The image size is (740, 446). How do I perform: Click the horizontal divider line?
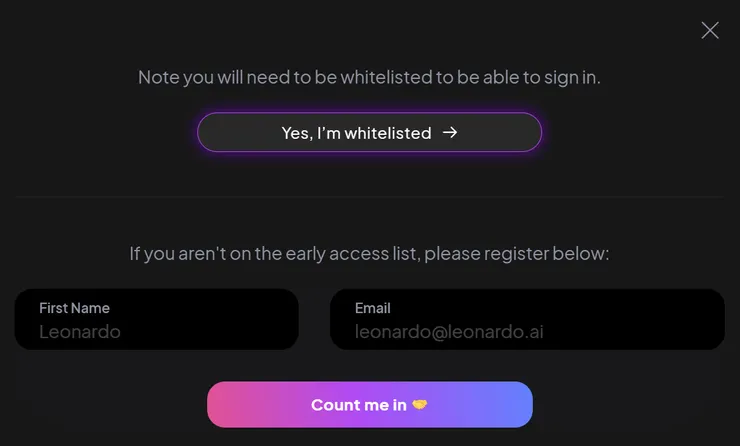tap(369, 197)
